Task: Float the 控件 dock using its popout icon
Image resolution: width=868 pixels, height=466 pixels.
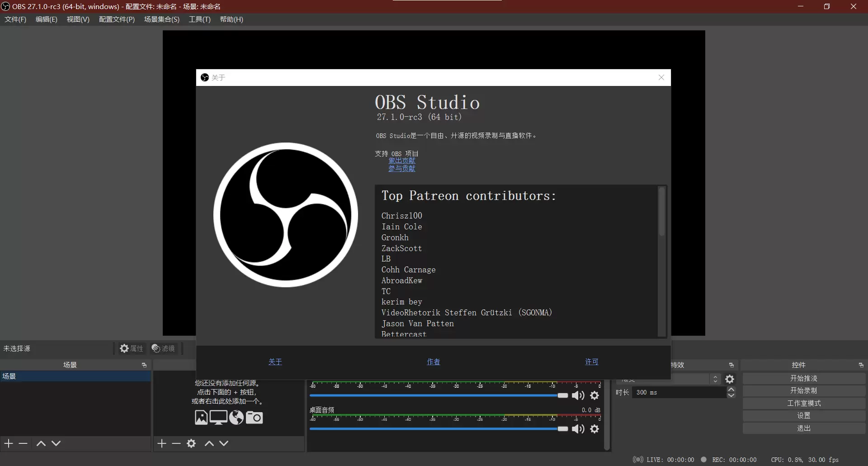Action: pyautogui.click(x=861, y=365)
